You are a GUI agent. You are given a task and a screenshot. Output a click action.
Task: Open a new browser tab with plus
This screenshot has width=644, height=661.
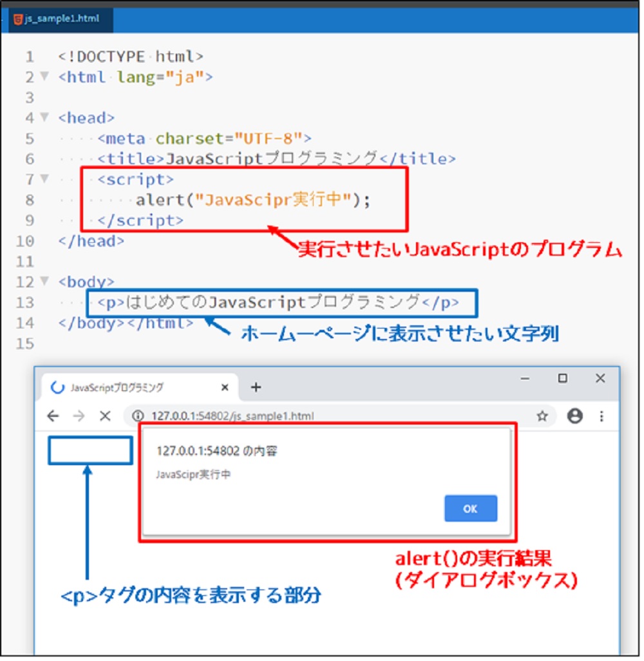[x=256, y=387]
